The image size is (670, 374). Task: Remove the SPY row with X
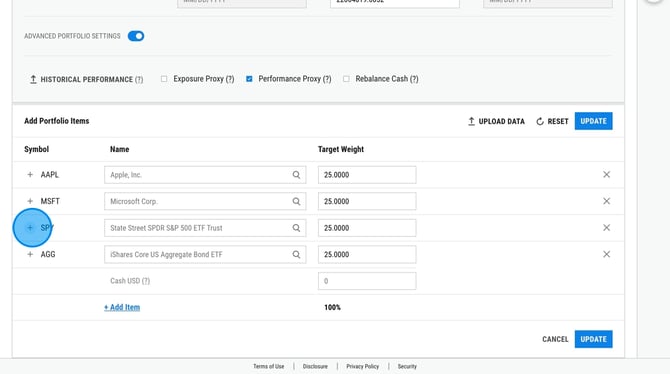pos(606,228)
